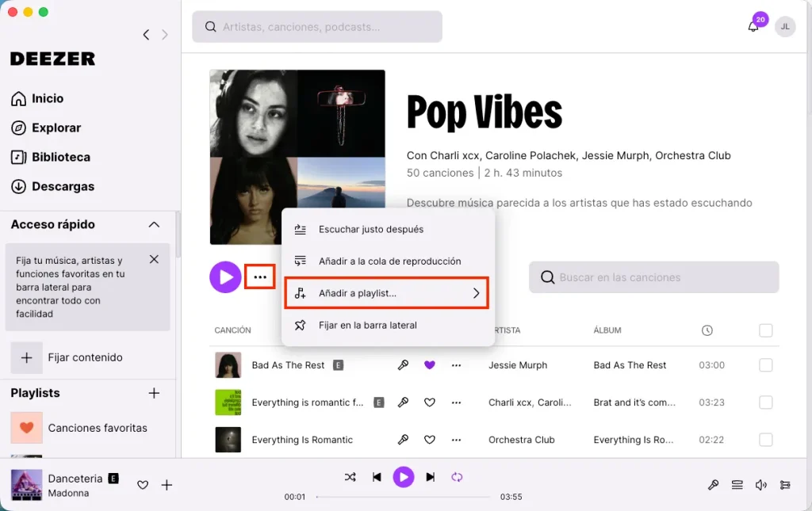812x511 pixels.
Task: Add Danceteria to playlist with plus
Action: tap(167, 485)
